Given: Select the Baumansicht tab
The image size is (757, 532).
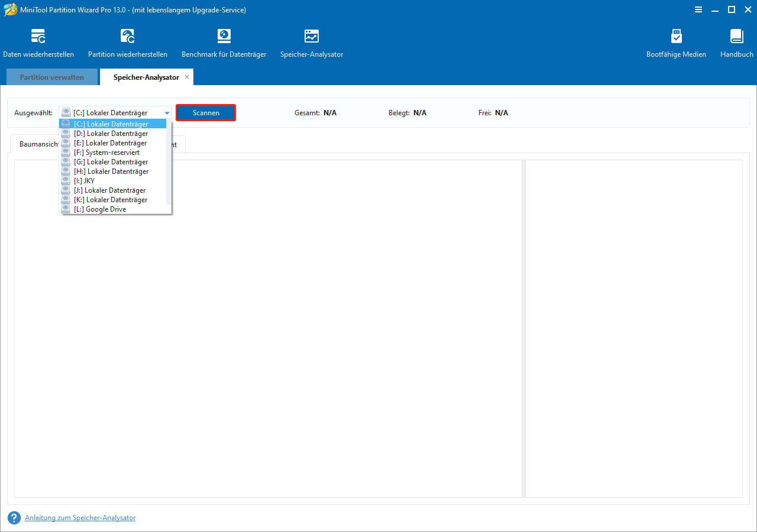Looking at the screenshot, I should pos(37,144).
